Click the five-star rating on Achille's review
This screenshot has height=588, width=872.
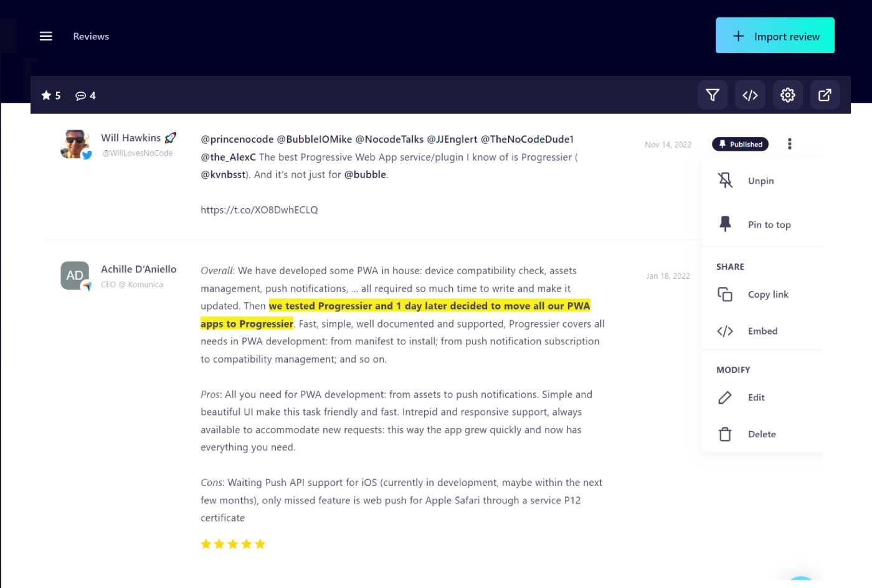pyautogui.click(x=233, y=544)
